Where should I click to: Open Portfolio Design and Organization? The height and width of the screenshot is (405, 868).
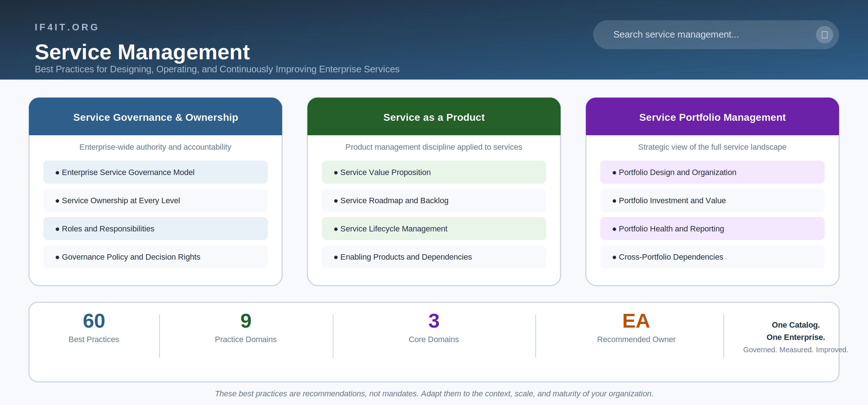coord(712,172)
